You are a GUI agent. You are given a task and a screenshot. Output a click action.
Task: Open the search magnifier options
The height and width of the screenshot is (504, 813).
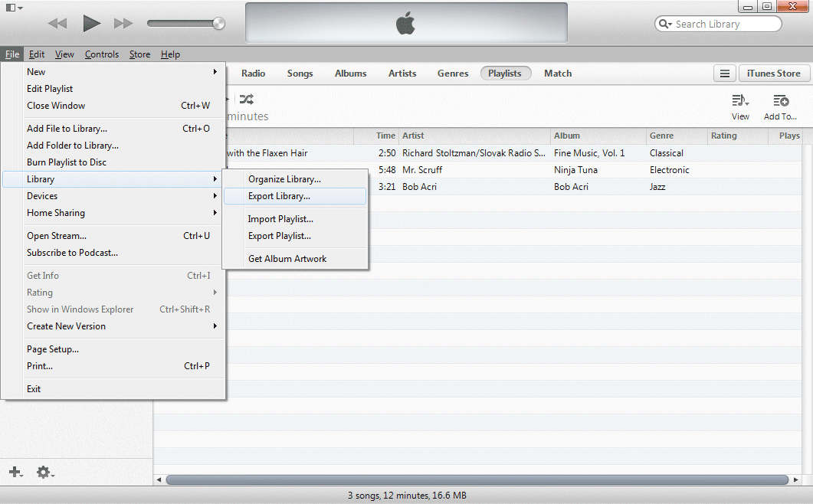(x=665, y=24)
